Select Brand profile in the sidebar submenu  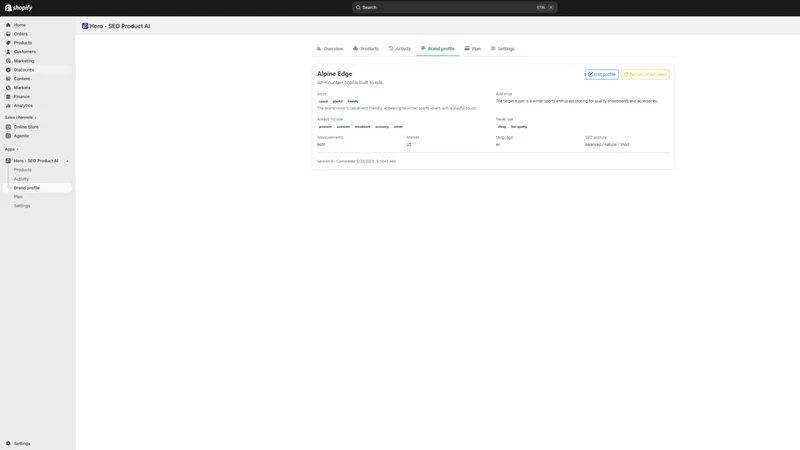click(x=37, y=188)
